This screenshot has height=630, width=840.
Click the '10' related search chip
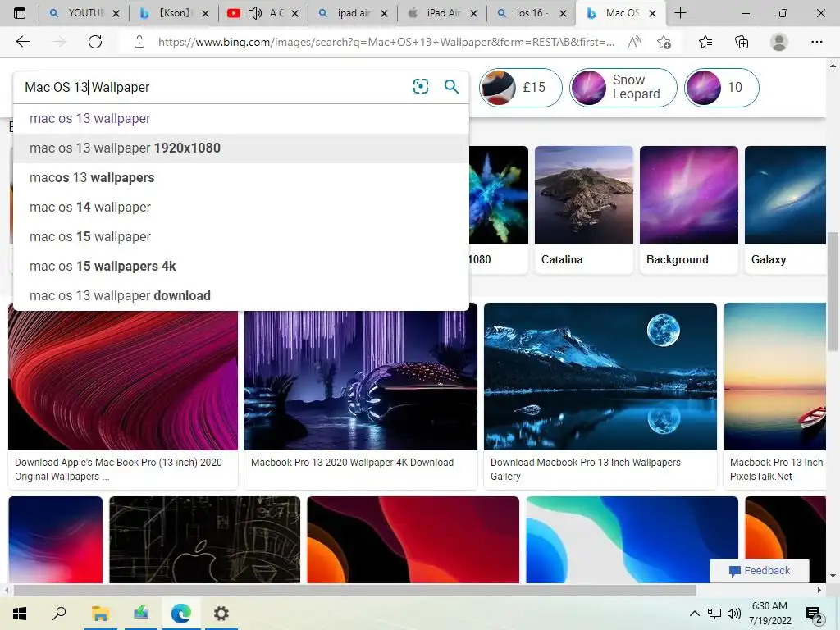point(722,87)
